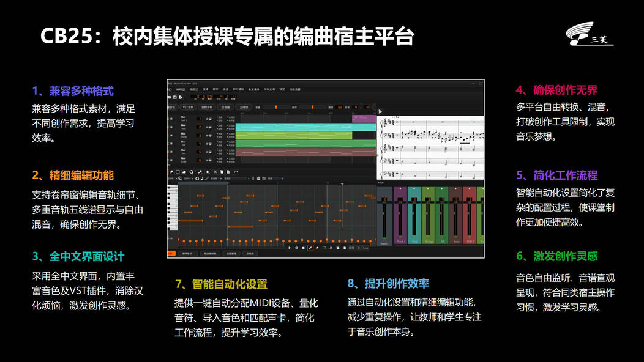Toggle the round dot on track 3 row
This screenshot has height=362, width=644.
[171, 135]
